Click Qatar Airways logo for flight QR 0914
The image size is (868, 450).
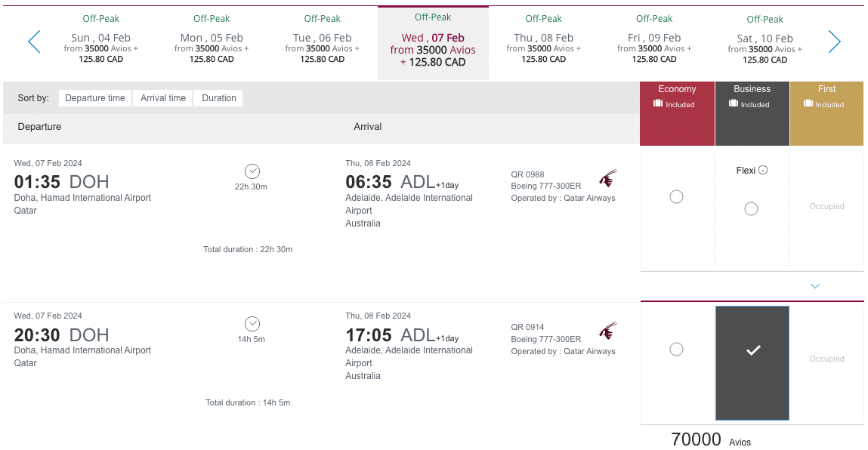pyautogui.click(x=607, y=331)
